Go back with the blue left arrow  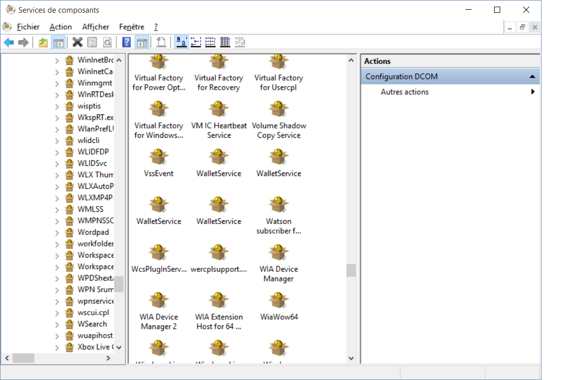coord(9,42)
